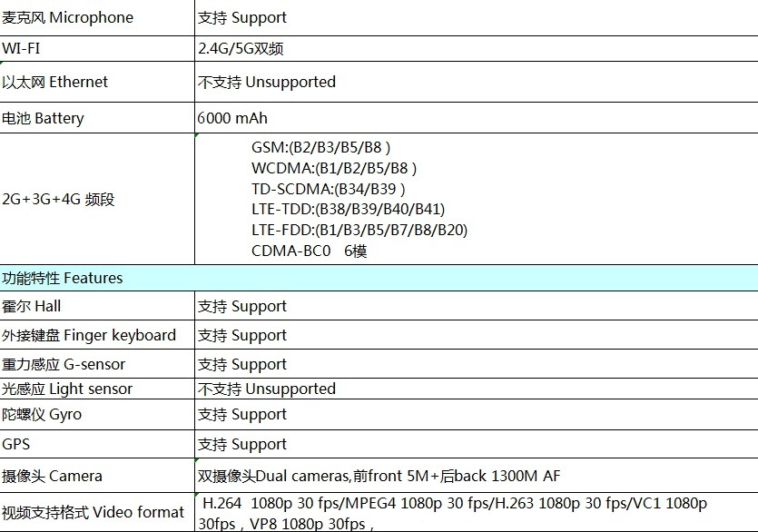
Task: Select the 光感应 Light sensor label cell
Action: click(67, 389)
